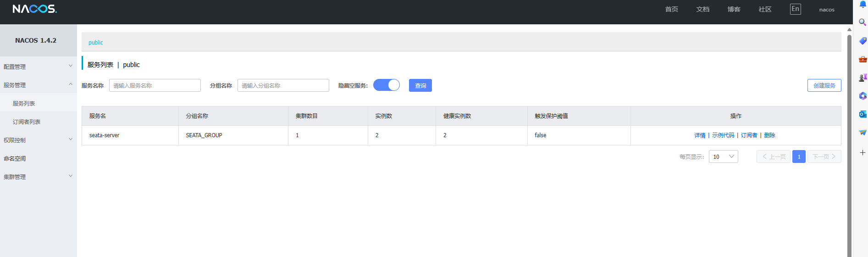Click the 创建服务 button

(x=824, y=85)
